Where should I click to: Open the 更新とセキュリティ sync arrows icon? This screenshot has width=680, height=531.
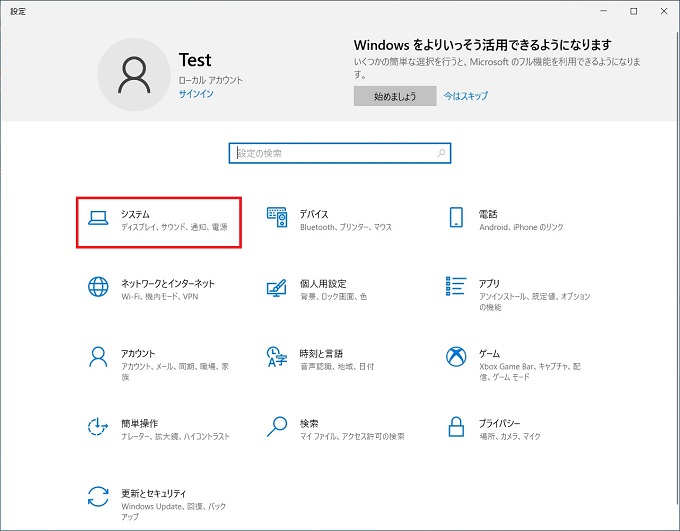pos(98,496)
